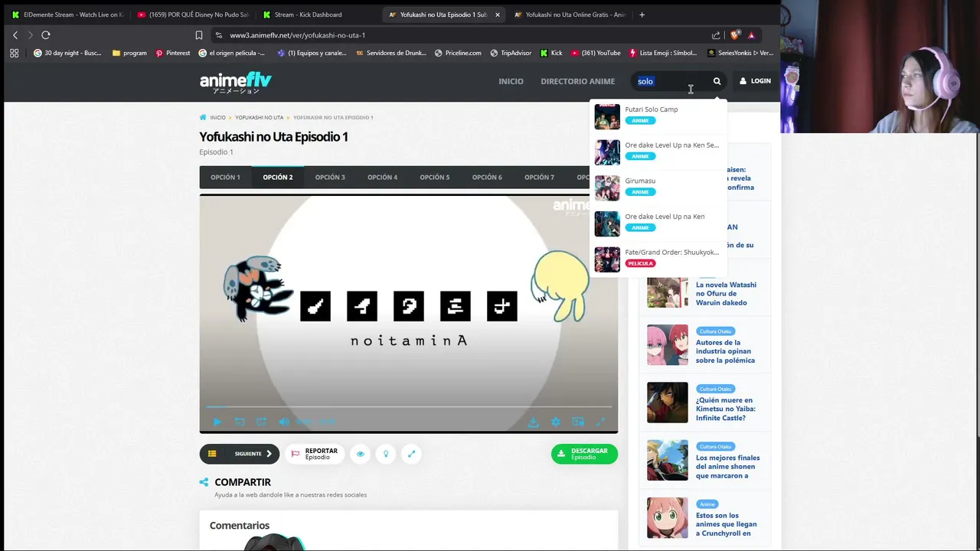Open the apps grid icon in the bookmarks bar
Viewport: 980px width, 551px height.
tap(14, 53)
